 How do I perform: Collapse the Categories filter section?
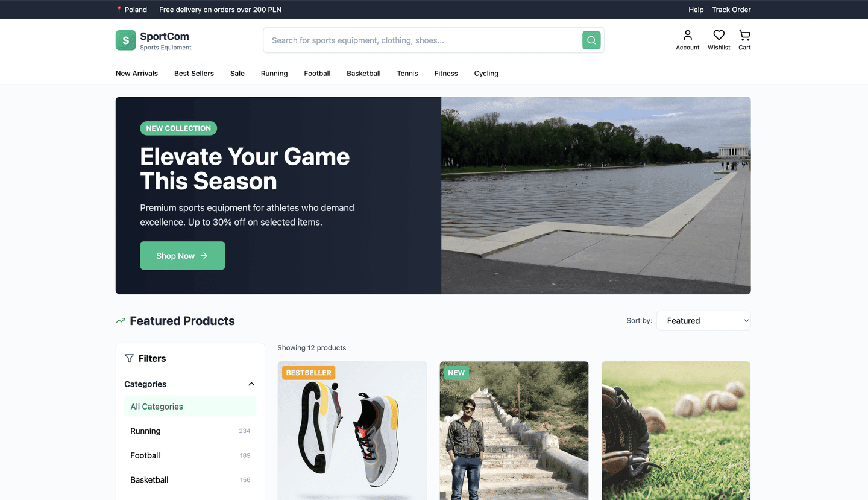(251, 384)
